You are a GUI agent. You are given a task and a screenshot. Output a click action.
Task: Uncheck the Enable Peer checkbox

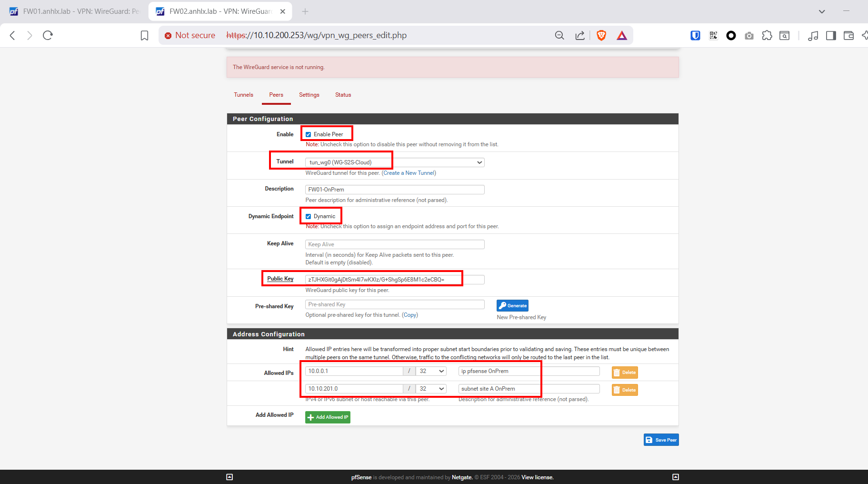[309, 134]
